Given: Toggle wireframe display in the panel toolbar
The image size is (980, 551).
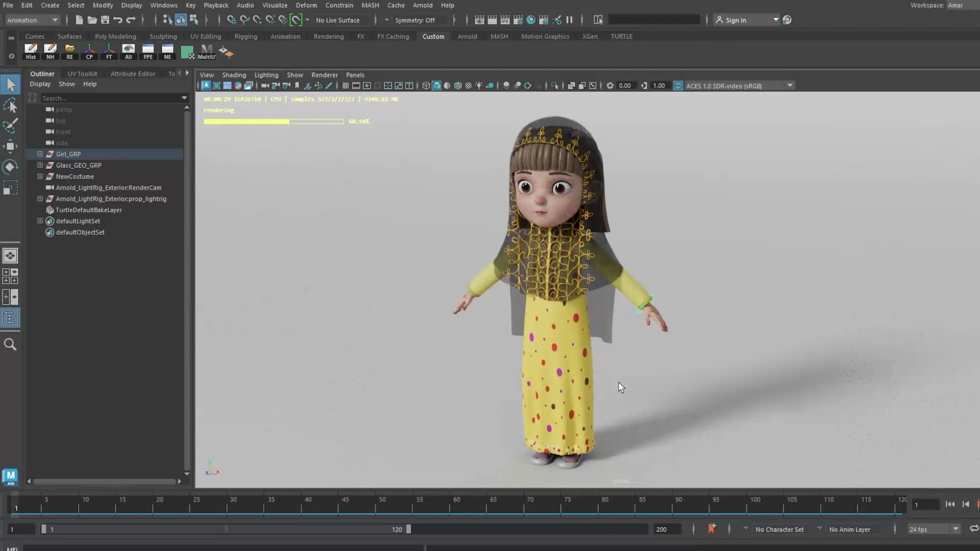Looking at the screenshot, I should click(426, 86).
